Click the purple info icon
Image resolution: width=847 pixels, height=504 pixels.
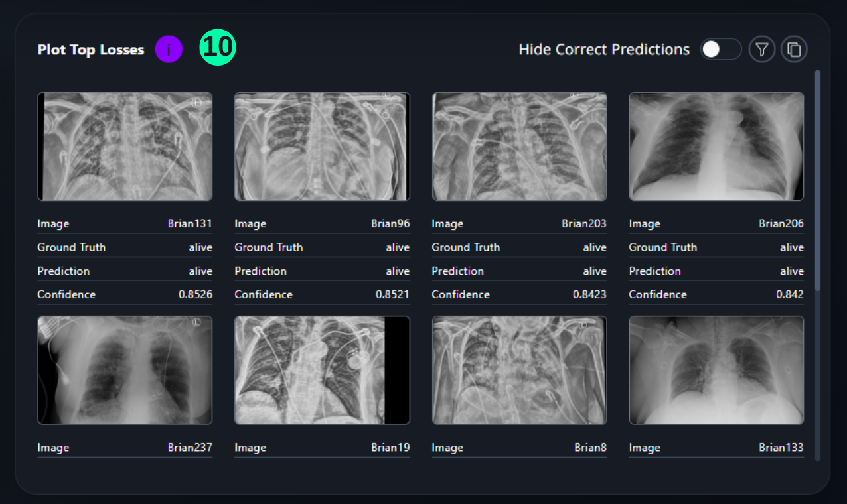(x=169, y=50)
